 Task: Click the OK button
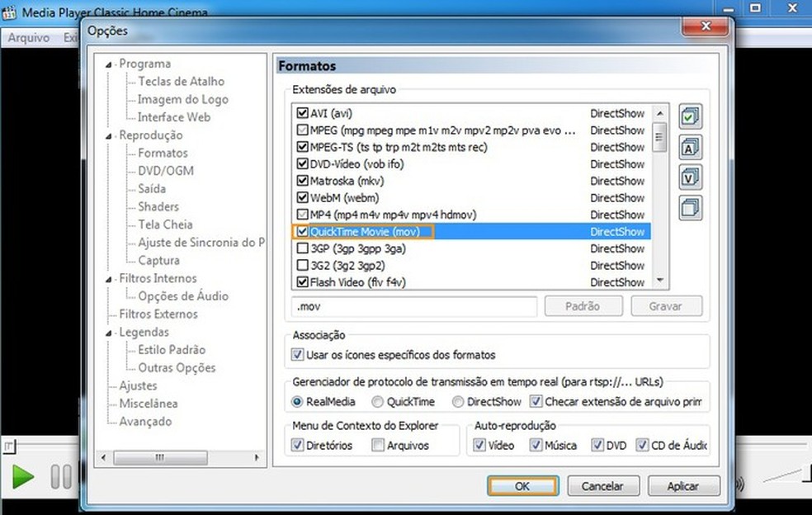click(522, 486)
